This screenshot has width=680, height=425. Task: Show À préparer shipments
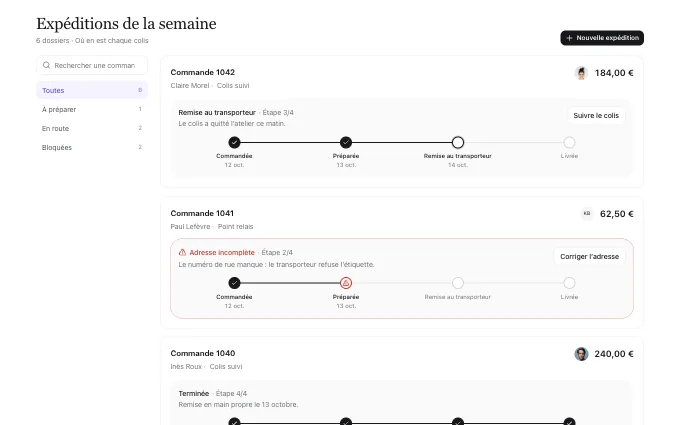click(92, 109)
